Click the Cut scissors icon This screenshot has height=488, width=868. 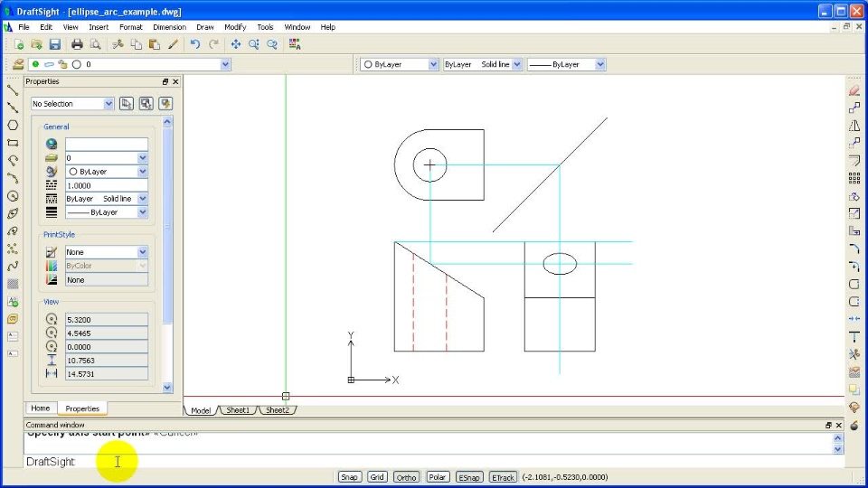click(118, 44)
